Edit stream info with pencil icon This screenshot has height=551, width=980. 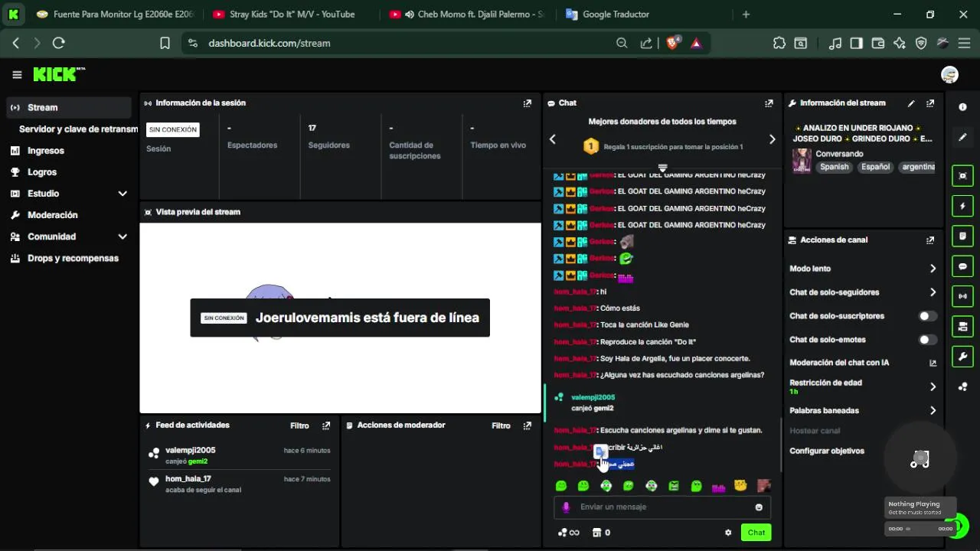(911, 103)
